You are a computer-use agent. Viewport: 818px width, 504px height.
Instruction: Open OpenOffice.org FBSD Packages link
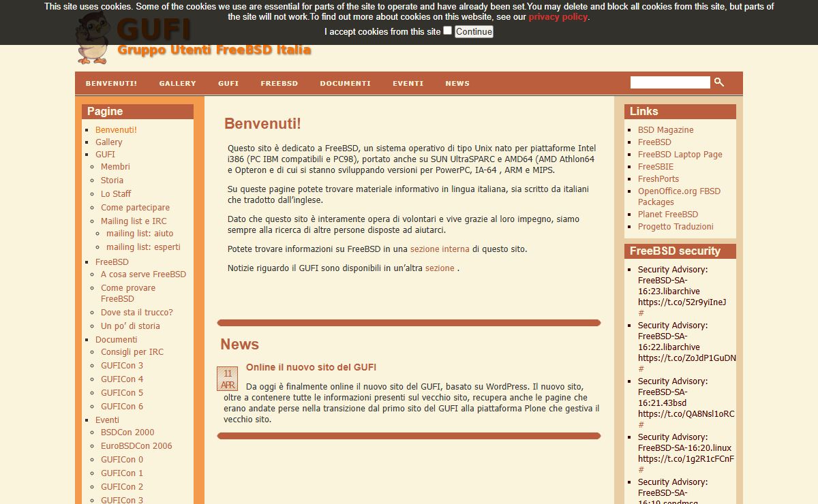coord(679,197)
